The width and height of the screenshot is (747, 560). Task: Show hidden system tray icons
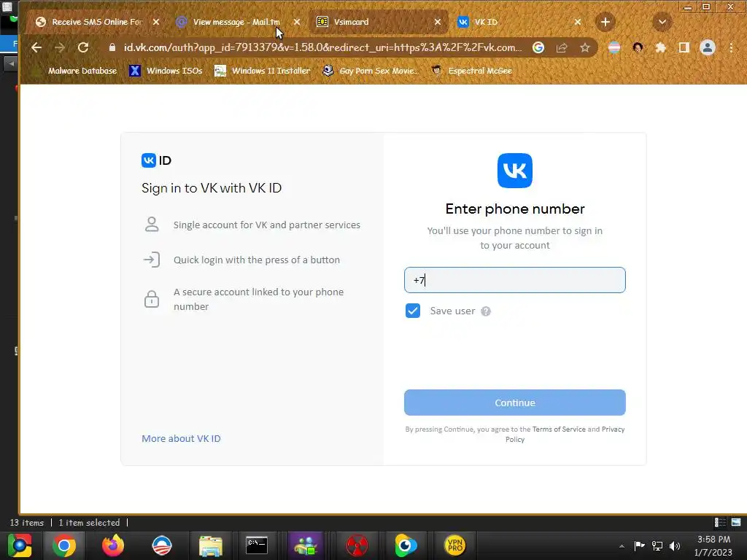coord(622,546)
